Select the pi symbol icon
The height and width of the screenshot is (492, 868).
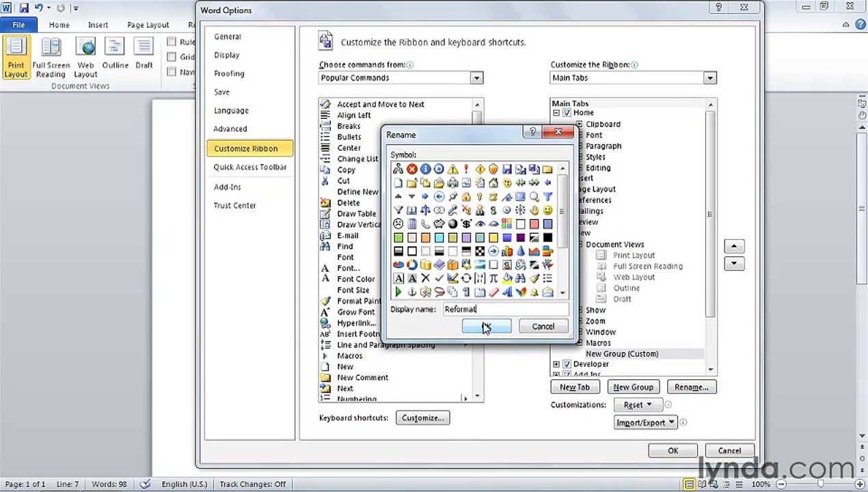493,278
